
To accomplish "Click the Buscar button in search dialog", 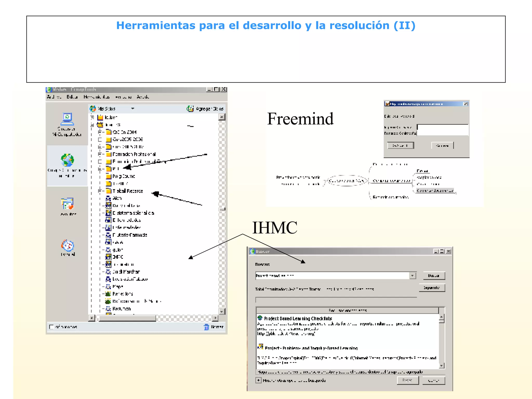I will tap(434, 276).
